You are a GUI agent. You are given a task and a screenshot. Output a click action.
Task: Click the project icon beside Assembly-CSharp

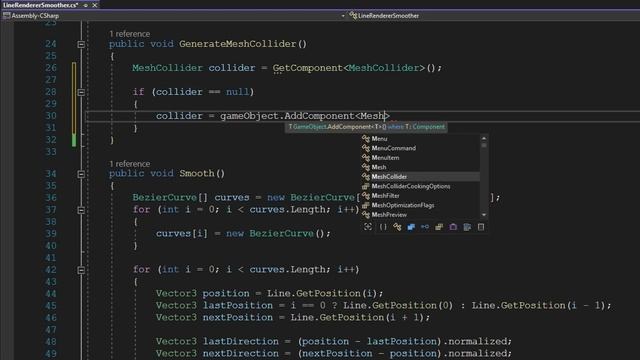point(6,16)
